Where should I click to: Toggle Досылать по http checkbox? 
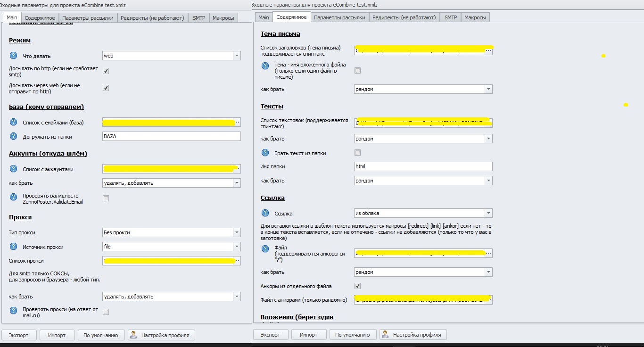106,71
